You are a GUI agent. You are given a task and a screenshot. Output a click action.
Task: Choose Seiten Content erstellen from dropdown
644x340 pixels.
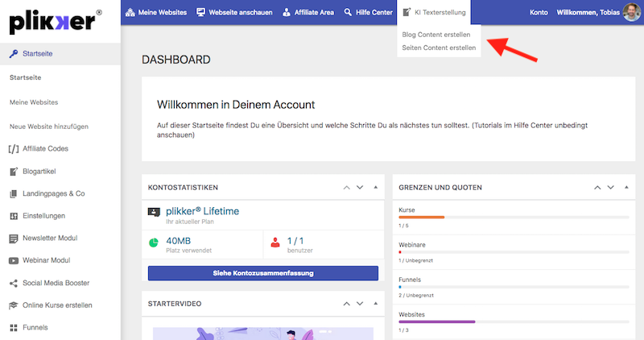coord(439,48)
